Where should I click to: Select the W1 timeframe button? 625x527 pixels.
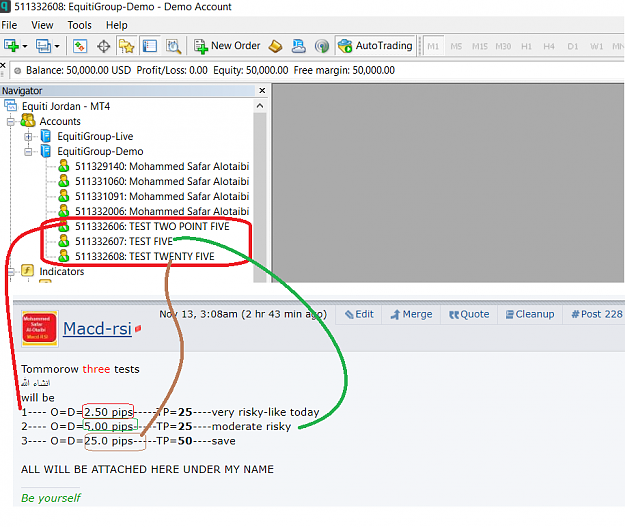click(x=596, y=46)
